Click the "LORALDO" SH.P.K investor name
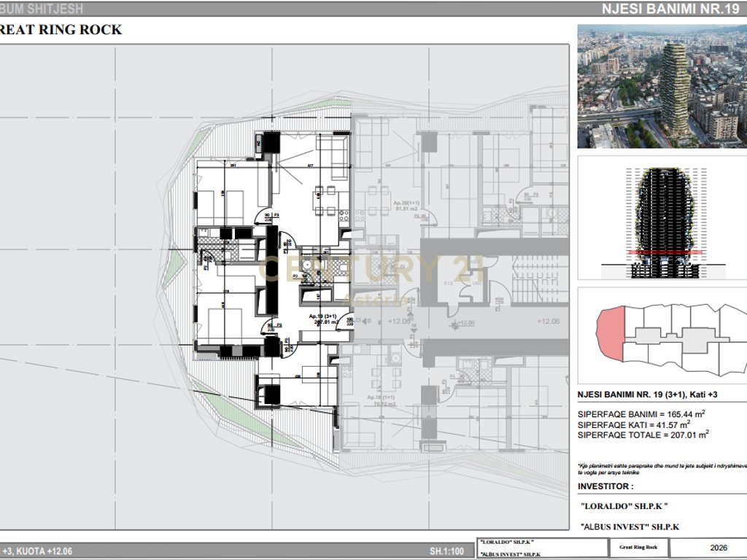This screenshot has height=560, width=747. point(624,506)
